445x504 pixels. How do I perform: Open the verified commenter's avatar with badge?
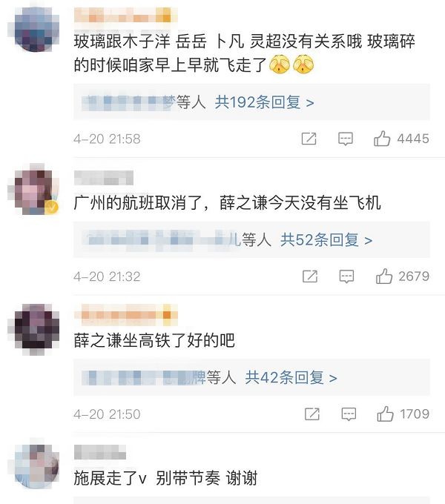[x=36, y=190]
